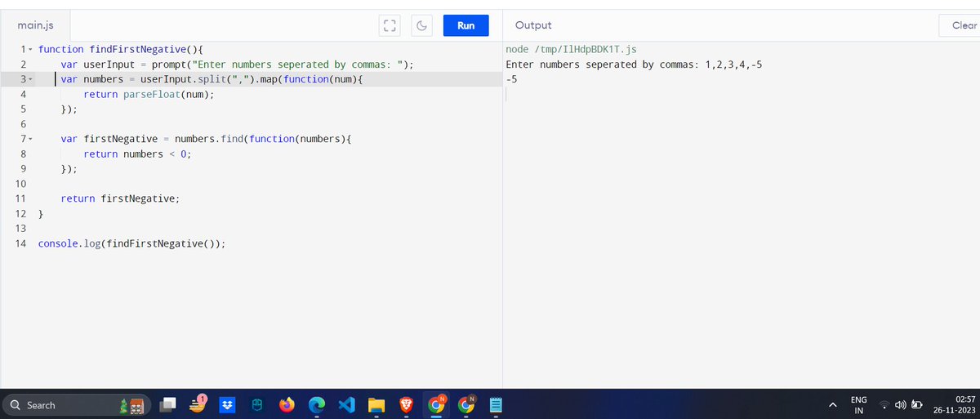The width and height of the screenshot is (980, 419).
Task: Open the teal box app beside Dropbox
Action: pyautogui.click(x=256, y=404)
